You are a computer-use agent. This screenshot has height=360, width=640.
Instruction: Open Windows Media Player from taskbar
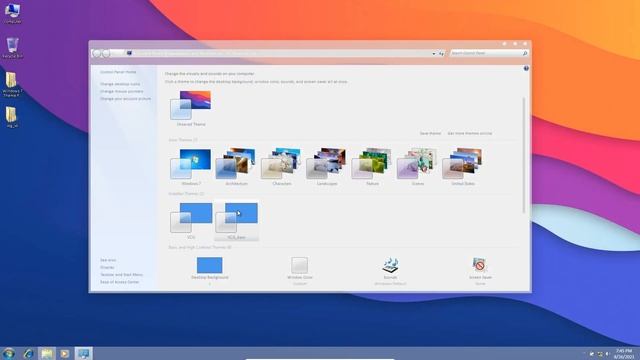click(64, 353)
